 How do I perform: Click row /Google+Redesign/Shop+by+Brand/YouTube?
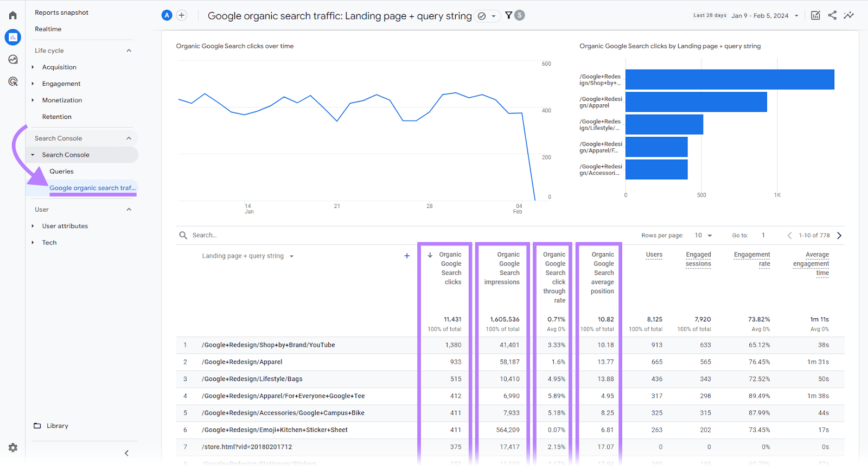coord(510,345)
